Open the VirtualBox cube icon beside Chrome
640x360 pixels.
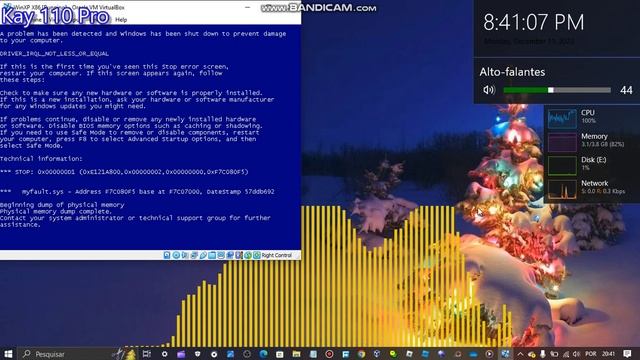(x=377, y=354)
